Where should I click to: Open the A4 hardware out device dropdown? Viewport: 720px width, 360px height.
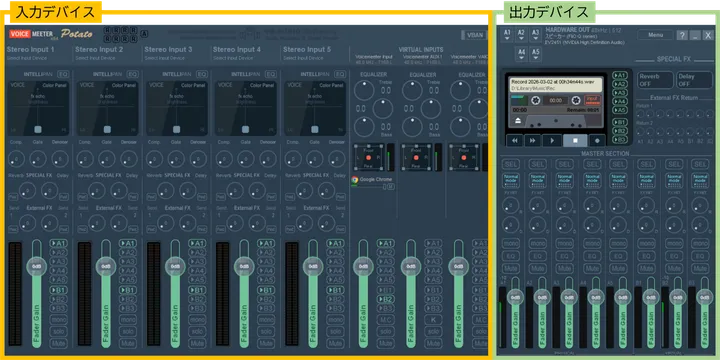(x=521, y=54)
